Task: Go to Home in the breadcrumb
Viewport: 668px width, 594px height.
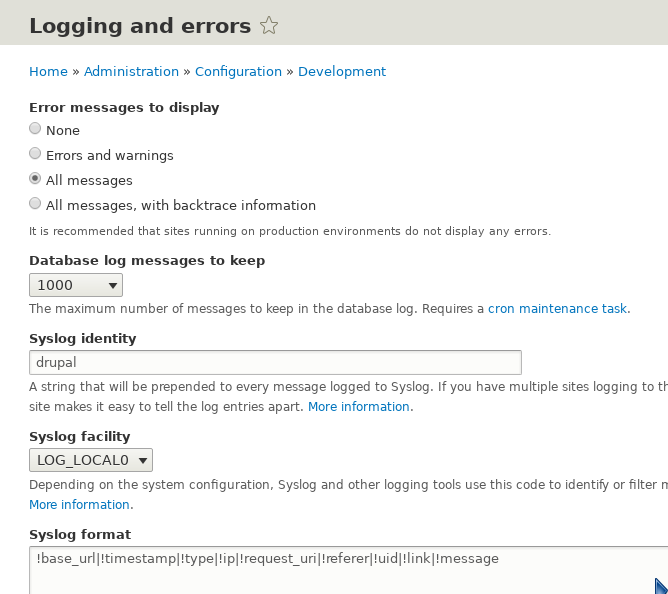Action: click(48, 72)
